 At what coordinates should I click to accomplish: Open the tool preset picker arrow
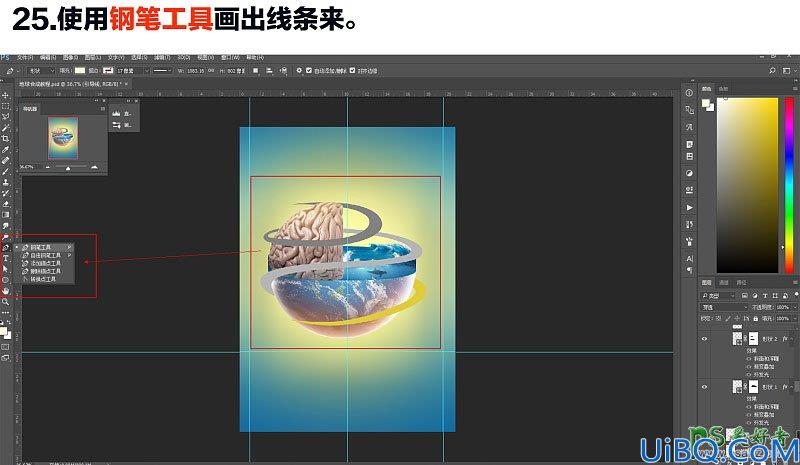19,70
